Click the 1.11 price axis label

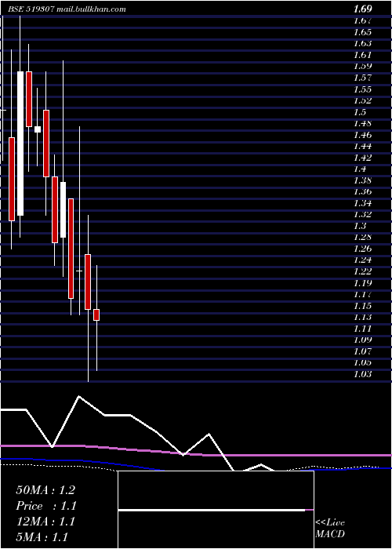pos(362,329)
